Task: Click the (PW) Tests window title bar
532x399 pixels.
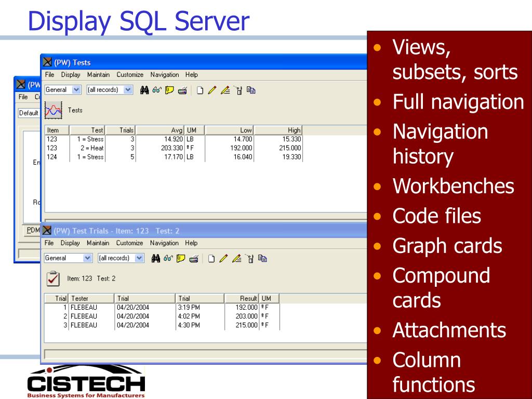Action: pos(204,62)
